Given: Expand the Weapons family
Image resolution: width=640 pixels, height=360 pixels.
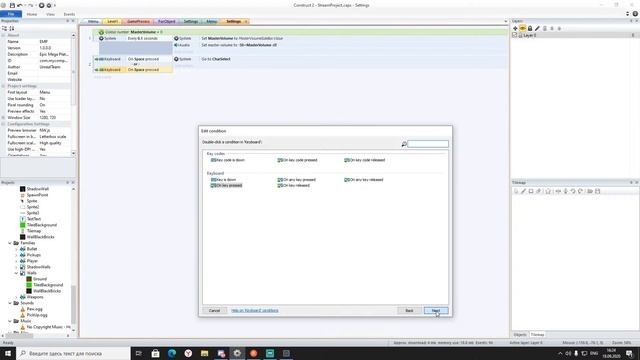Looking at the screenshot, I should (x=17, y=297).
